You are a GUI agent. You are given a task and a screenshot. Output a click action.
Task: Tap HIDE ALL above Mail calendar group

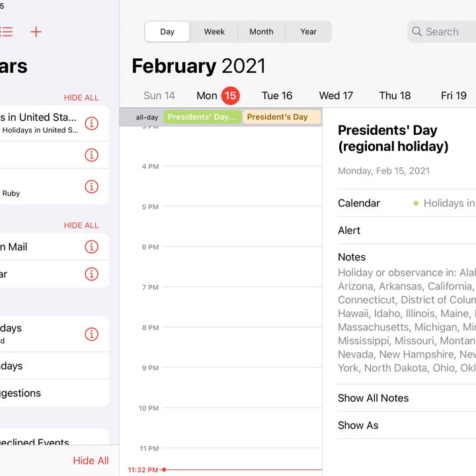(x=81, y=225)
